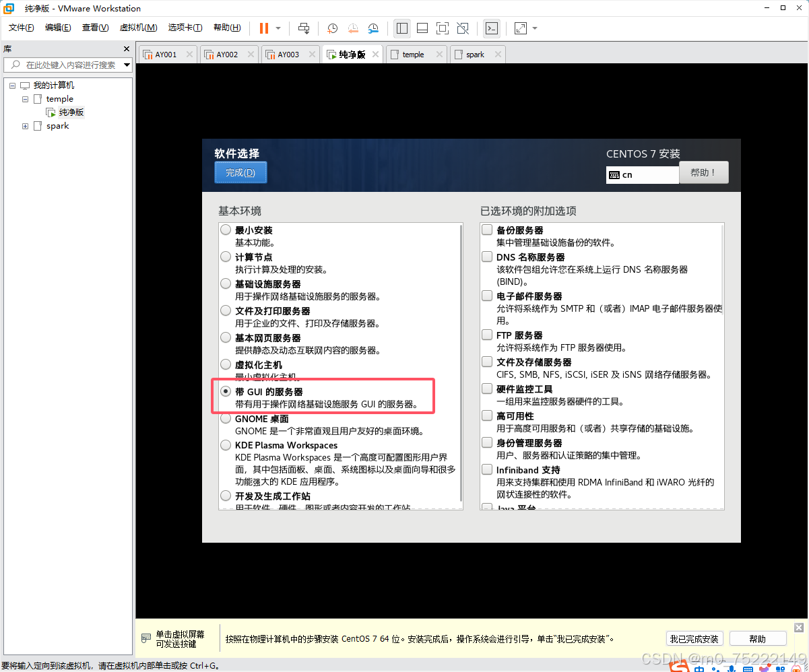Image resolution: width=809 pixels, height=672 pixels.
Task: Open the stretch display dropdown arrow
Action: [x=535, y=28]
